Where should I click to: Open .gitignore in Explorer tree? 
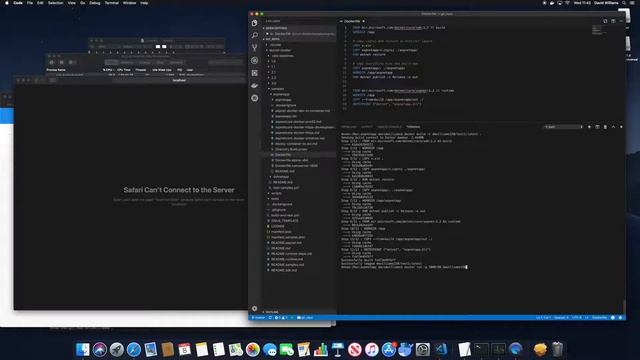click(x=278, y=210)
